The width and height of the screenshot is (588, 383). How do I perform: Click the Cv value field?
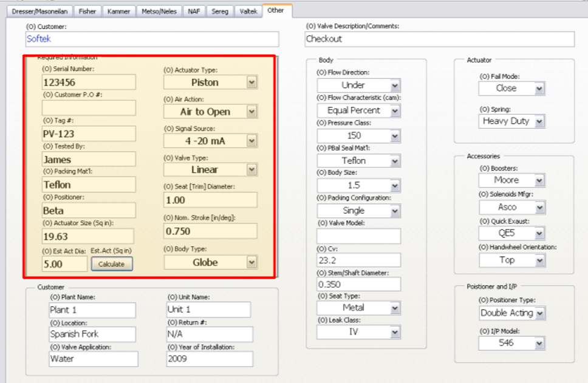[358, 260]
